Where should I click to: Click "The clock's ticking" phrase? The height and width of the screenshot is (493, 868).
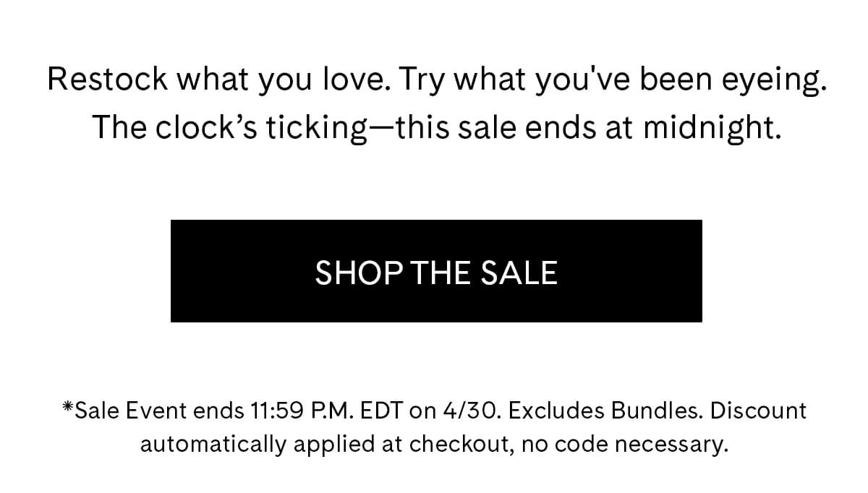pyautogui.click(x=229, y=128)
